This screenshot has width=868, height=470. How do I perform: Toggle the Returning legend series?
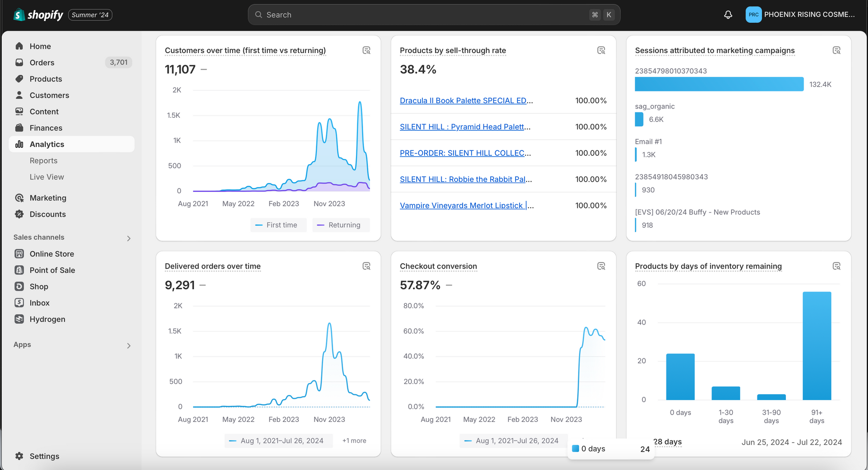point(341,225)
